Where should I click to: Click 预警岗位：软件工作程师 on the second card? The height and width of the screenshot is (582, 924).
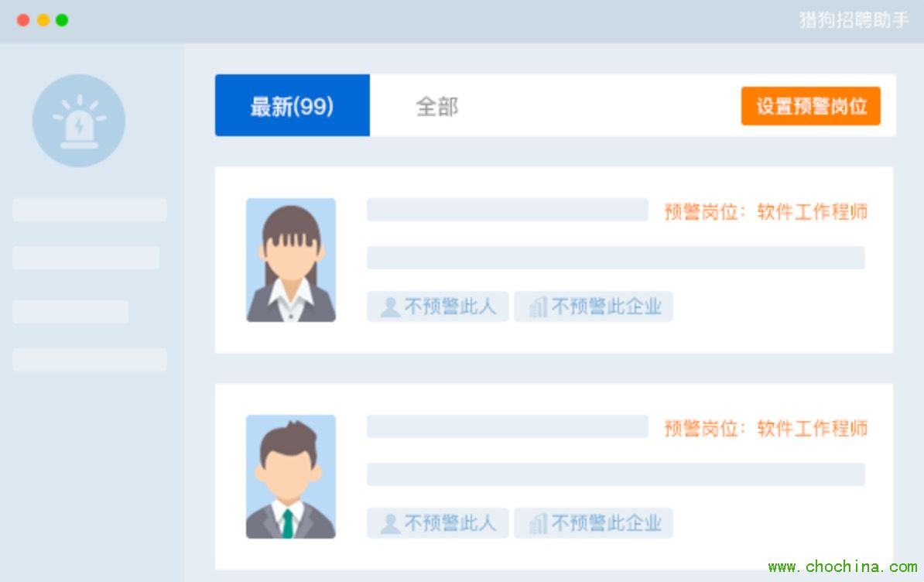[765, 428]
